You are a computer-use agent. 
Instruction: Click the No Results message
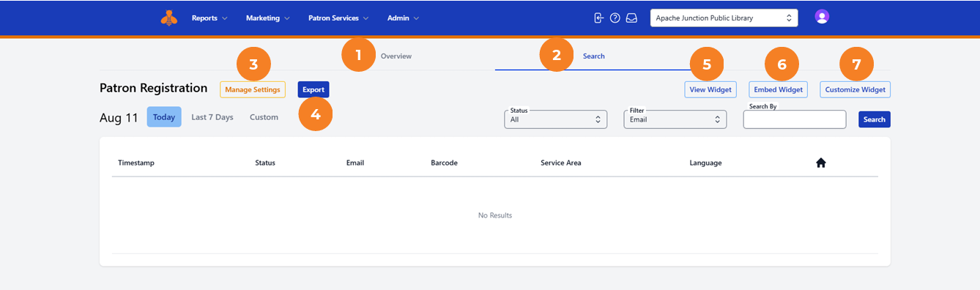pyautogui.click(x=495, y=215)
